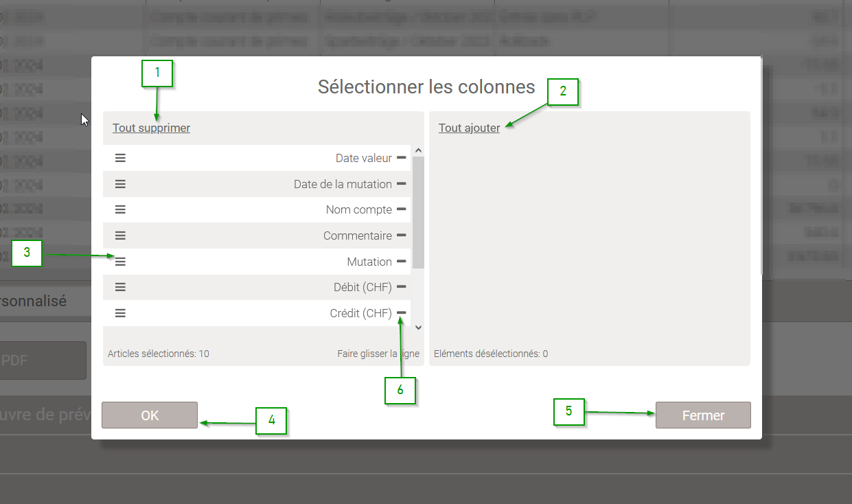Viewport: 852px width, 504px height.
Task: Click the column list scrollbar thumb
Action: click(419, 212)
